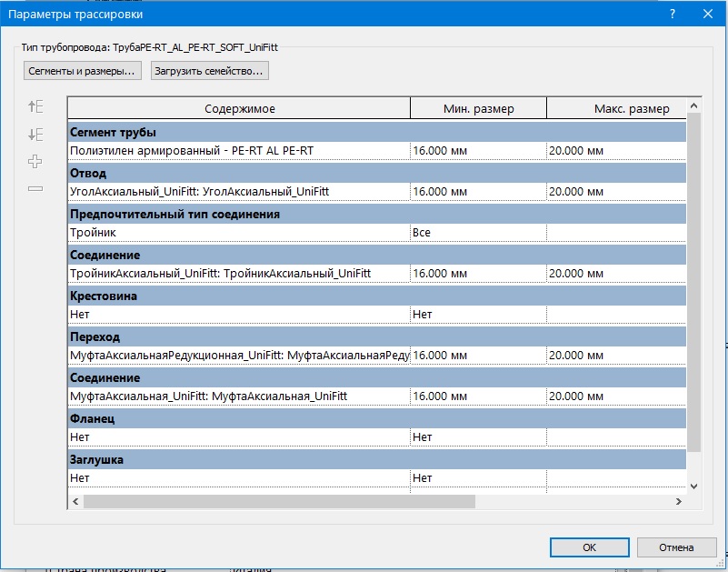This screenshot has height=572, width=728.
Task: Click the Нет min size cell under Крестовина
Action: pyautogui.click(x=479, y=315)
